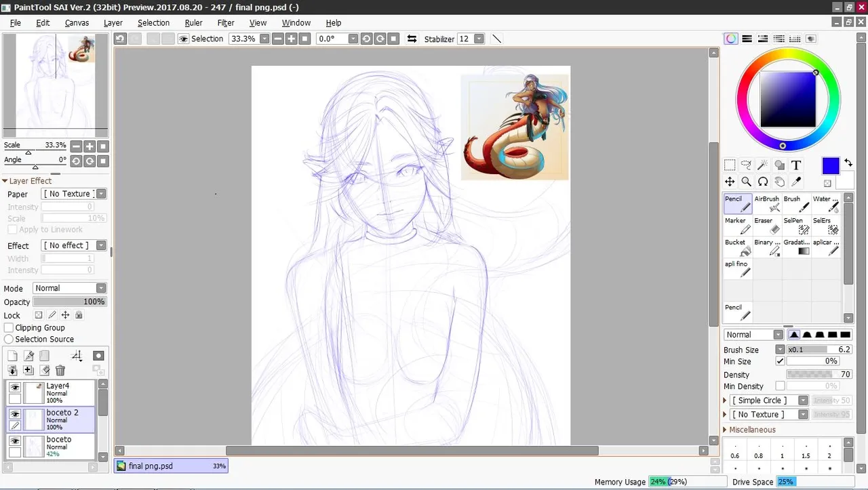The height and width of the screenshot is (490, 868).
Task: Hide the Layer4 layer
Action: click(14, 387)
